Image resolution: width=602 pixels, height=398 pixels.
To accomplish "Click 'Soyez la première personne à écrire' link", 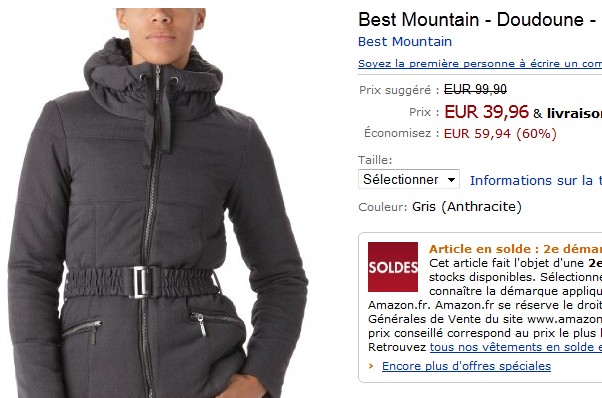I will (x=480, y=64).
